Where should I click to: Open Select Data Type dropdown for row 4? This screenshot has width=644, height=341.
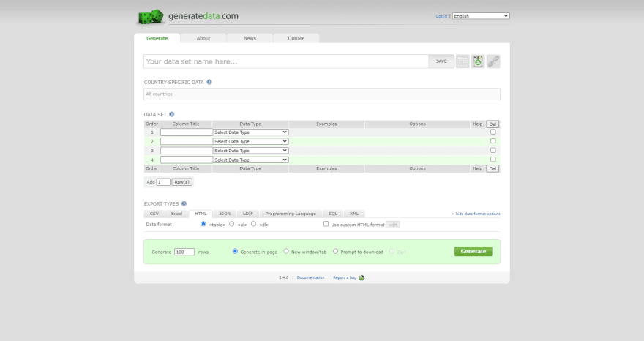click(x=250, y=160)
